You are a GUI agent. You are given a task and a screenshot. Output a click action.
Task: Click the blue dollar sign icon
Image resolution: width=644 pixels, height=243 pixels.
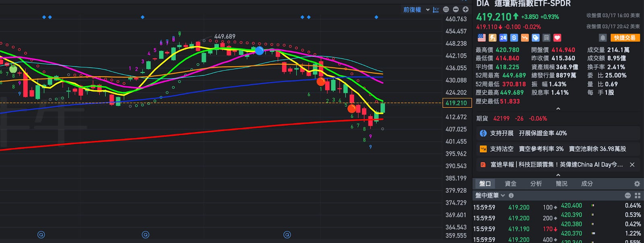514,38
